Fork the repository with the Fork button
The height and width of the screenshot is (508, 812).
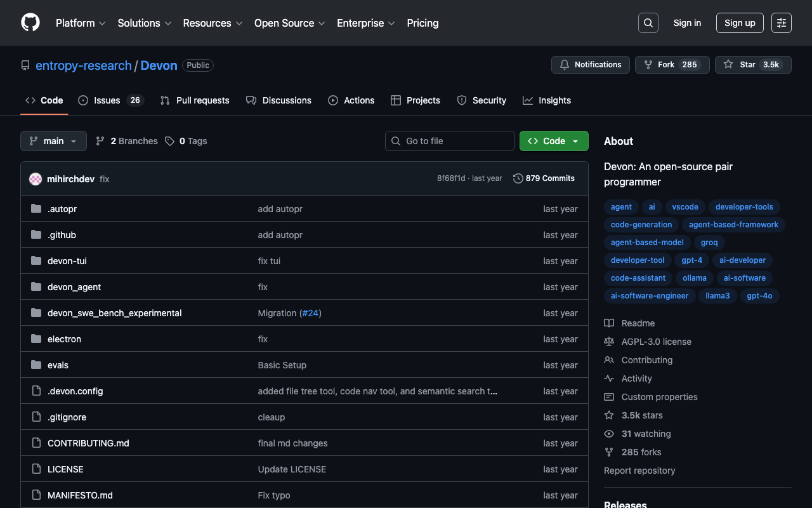tap(672, 65)
